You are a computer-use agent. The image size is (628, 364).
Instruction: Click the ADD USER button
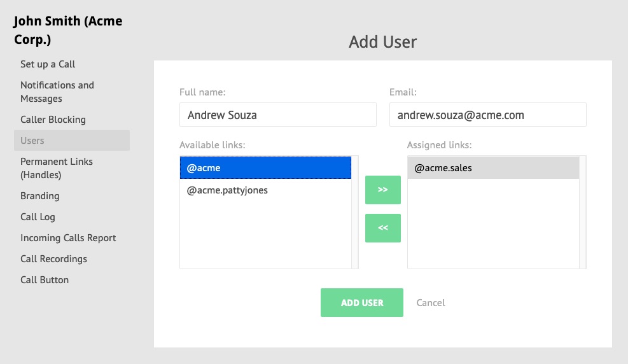[361, 302]
